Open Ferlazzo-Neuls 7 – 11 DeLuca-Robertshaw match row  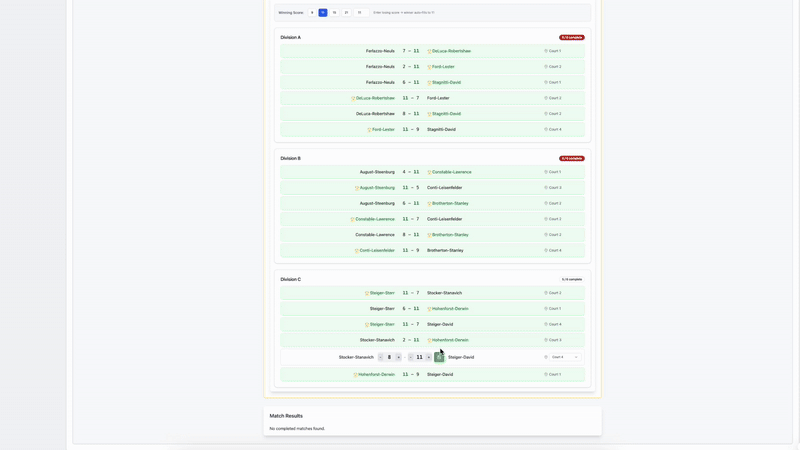coord(432,51)
